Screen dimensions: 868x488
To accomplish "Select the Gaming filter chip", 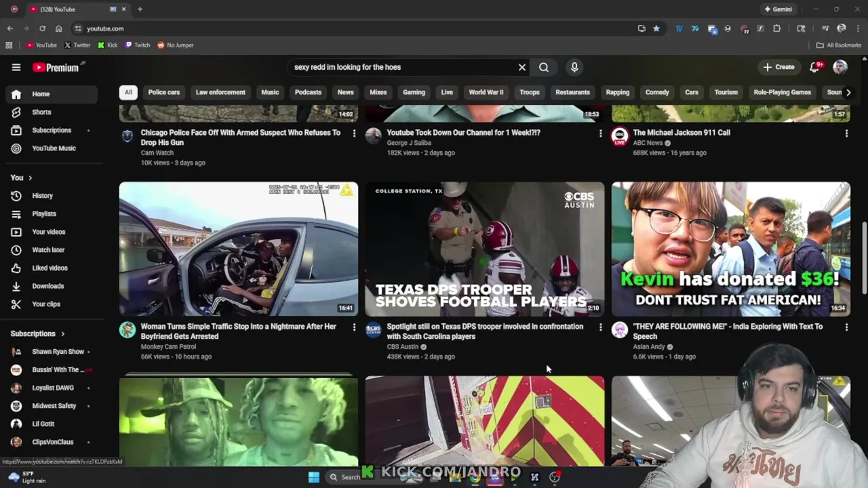I will pyautogui.click(x=414, y=92).
